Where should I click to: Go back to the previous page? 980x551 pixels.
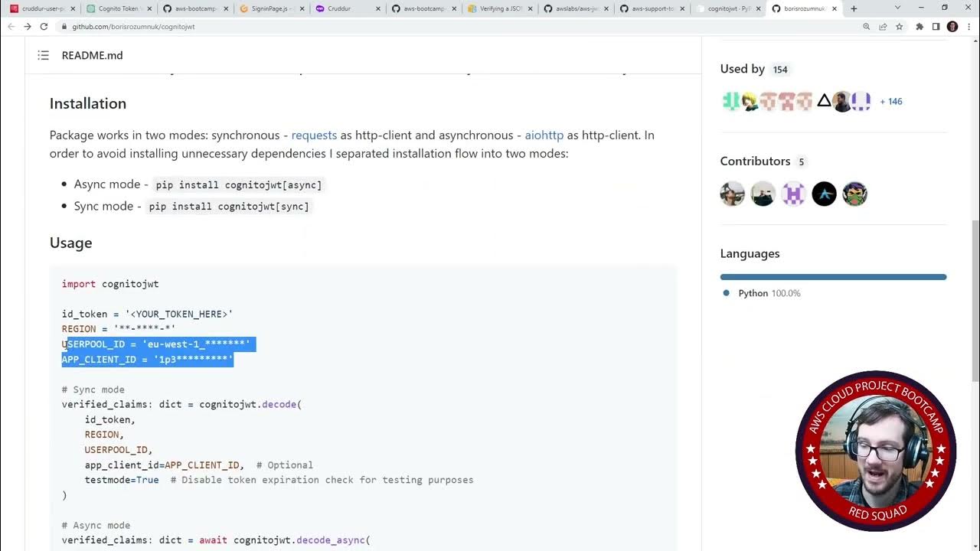[11, 26]
